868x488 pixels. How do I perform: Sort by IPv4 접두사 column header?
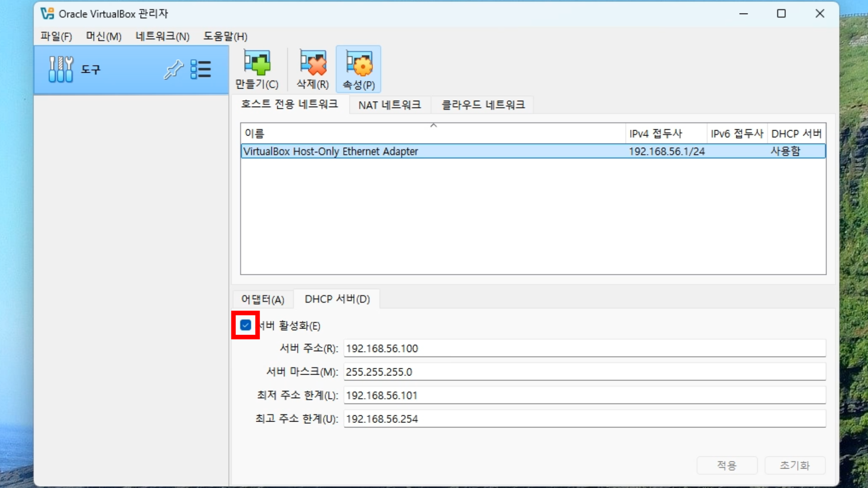pyautogui.click(x=656, y=134)
